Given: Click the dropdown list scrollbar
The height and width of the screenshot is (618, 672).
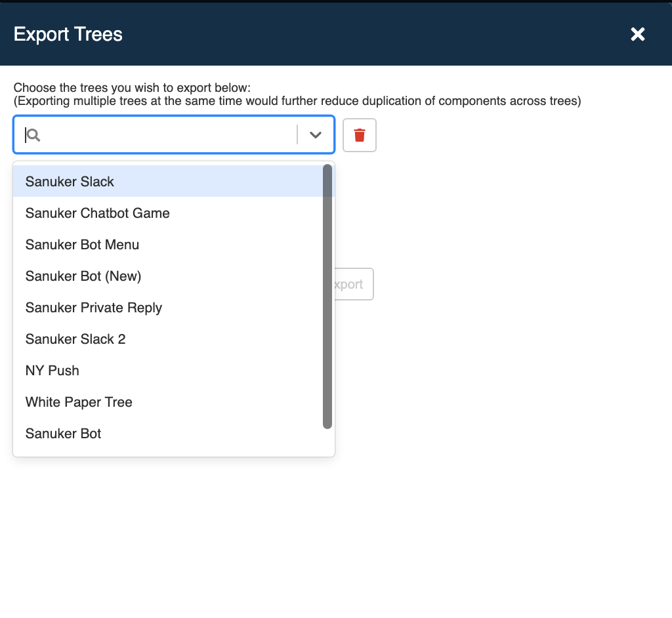Looking at the screenshot, I should pyautogui.click(x=327, y=295).
